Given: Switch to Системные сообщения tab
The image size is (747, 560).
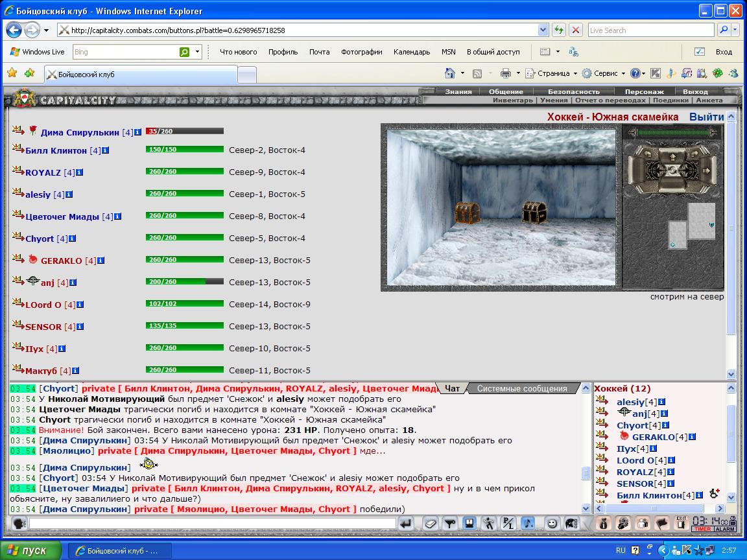Looking at the screenshot, I should pos(522,389).
